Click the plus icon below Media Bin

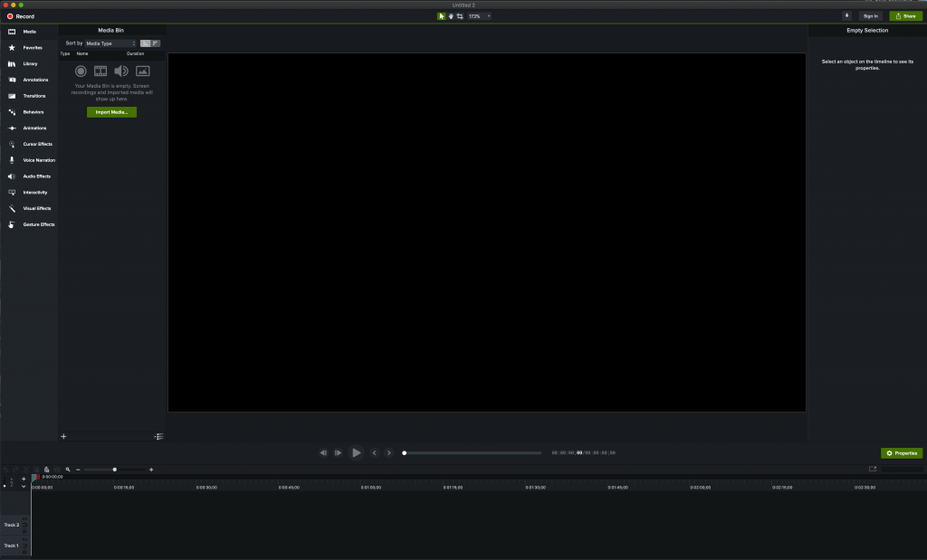coord(63,436)
